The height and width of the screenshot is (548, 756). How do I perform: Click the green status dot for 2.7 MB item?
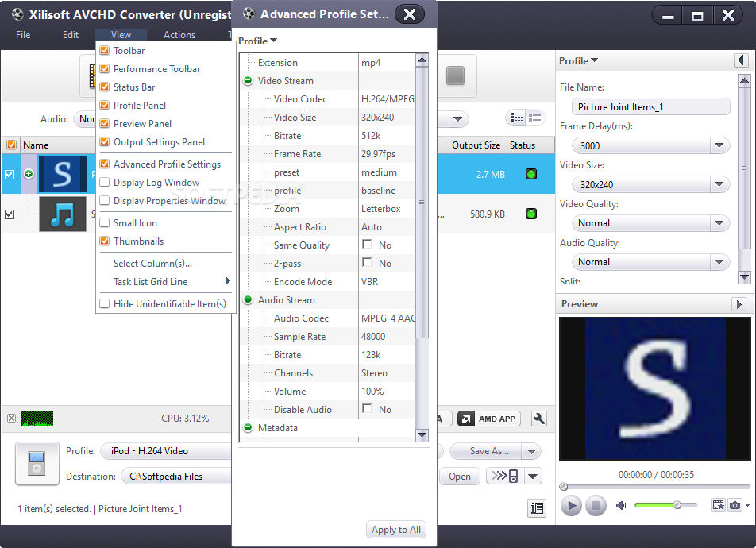click(530, 174)
